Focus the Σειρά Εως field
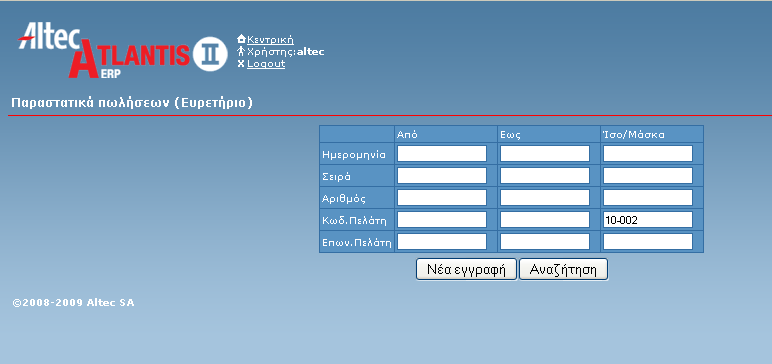The height and width of the screenshot is (364, 772). (x=545, y=176)
